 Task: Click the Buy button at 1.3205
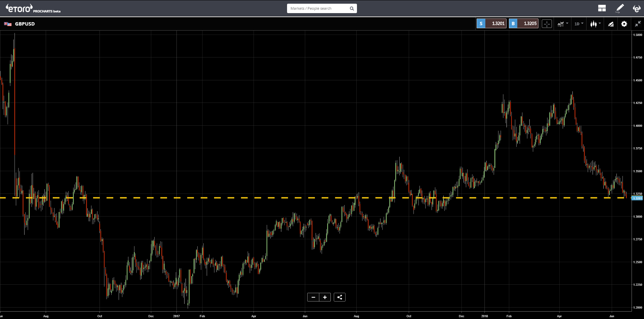pyautogui.click(x=523, y=24)
